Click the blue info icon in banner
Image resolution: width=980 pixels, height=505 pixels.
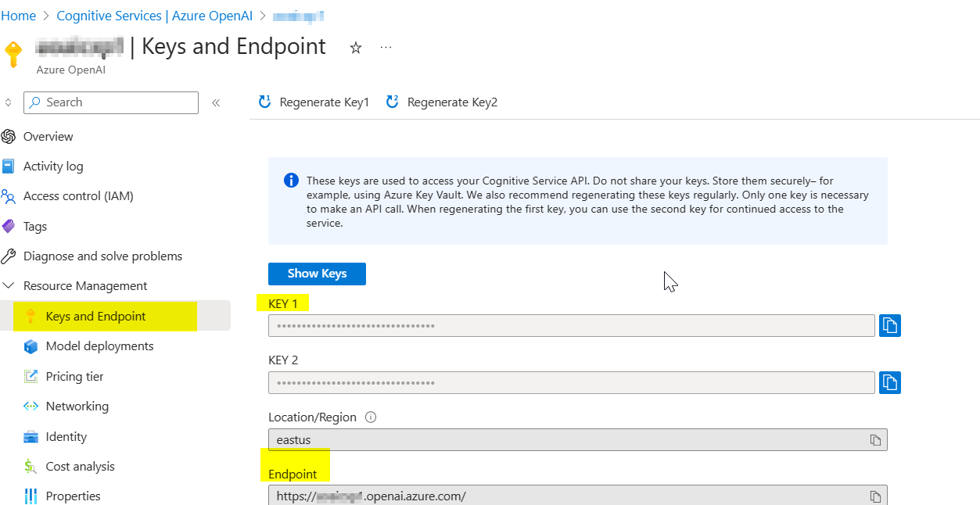[290, 181]
